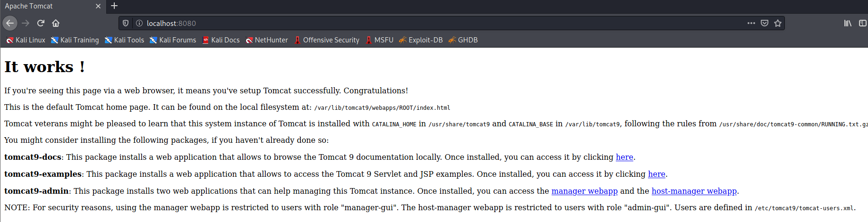Open Kali Forums bookmark
The image size is (868, 222).
pyautogui.click(x=173, y=40)
